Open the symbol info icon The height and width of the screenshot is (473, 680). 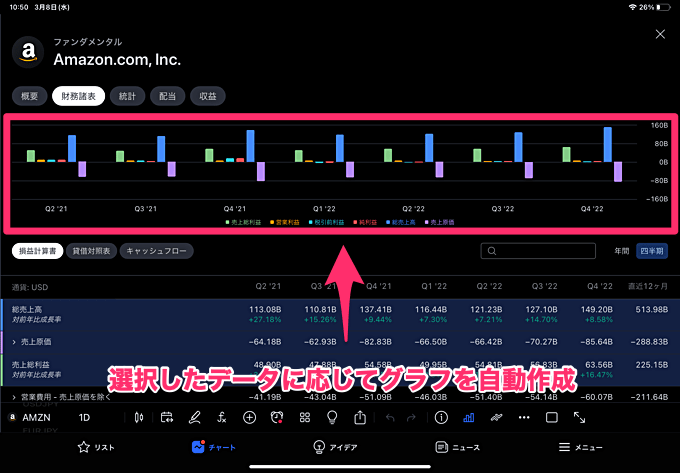point(441,418)
